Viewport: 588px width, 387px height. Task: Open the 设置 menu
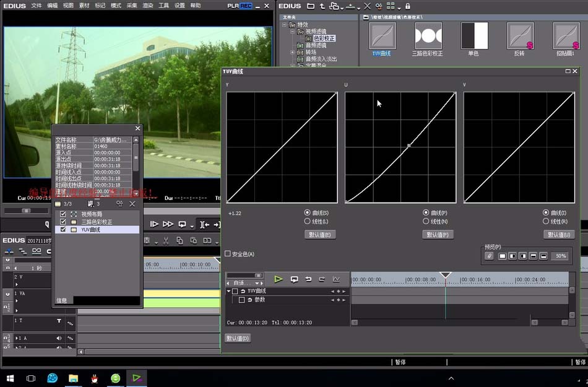pos(179,6)
